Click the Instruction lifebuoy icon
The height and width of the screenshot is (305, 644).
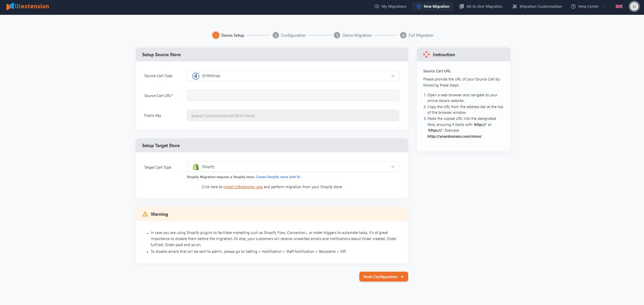pos(426,55)
